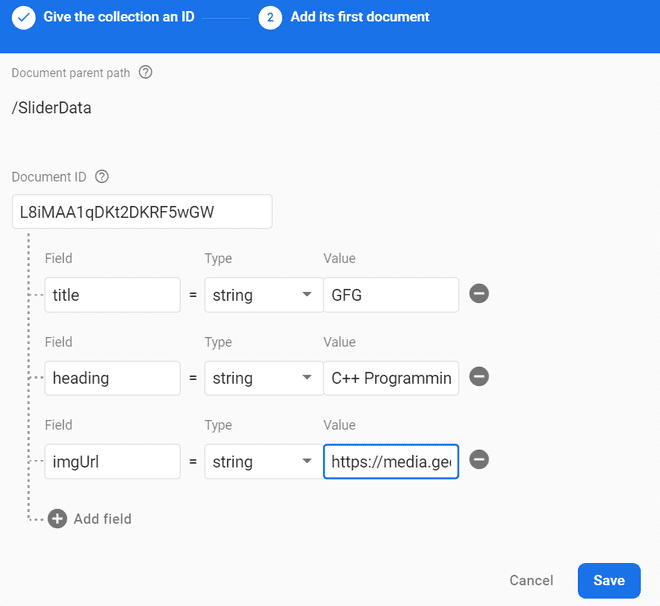
Task: Click the help icon beside Document parent path
Action: point(146,72)
